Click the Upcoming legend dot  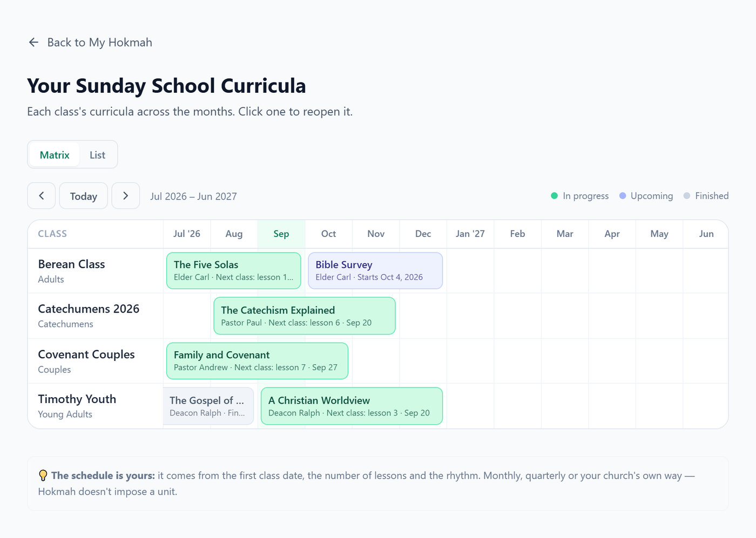tap(623, 196)
